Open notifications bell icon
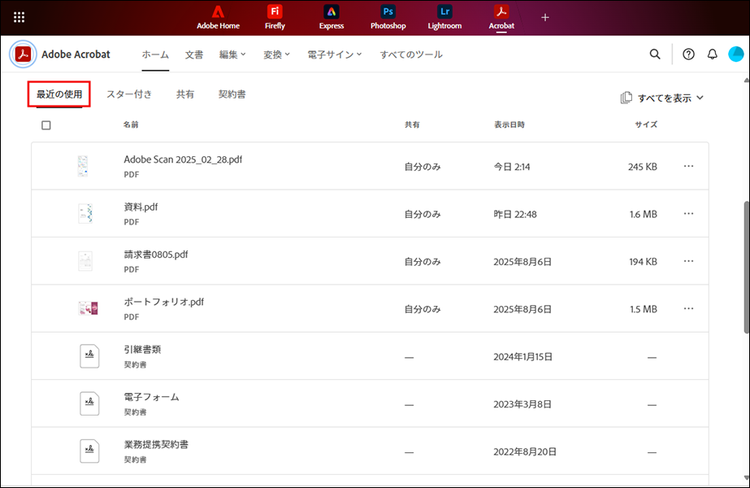 [712, 54]
